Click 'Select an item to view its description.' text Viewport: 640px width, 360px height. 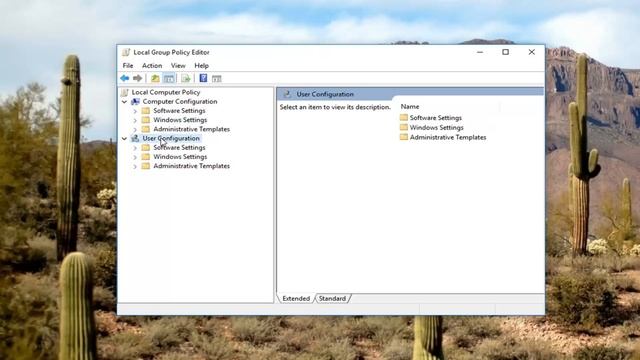335,107
